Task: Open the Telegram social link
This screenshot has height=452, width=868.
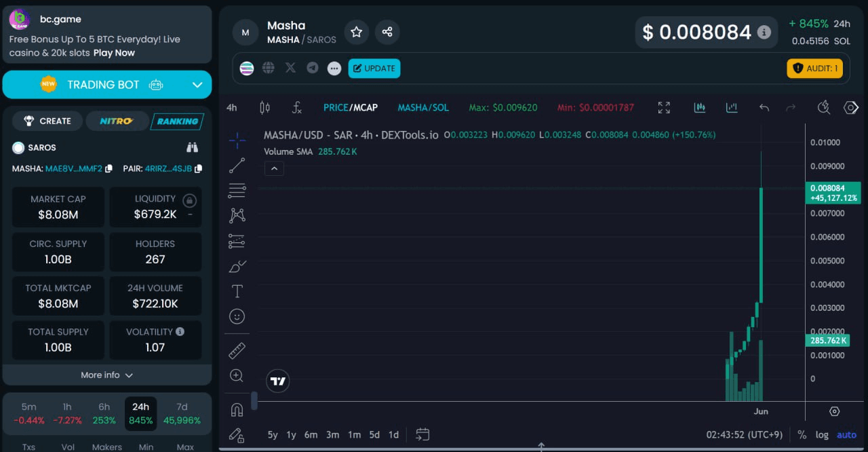Action: [312, 68]
